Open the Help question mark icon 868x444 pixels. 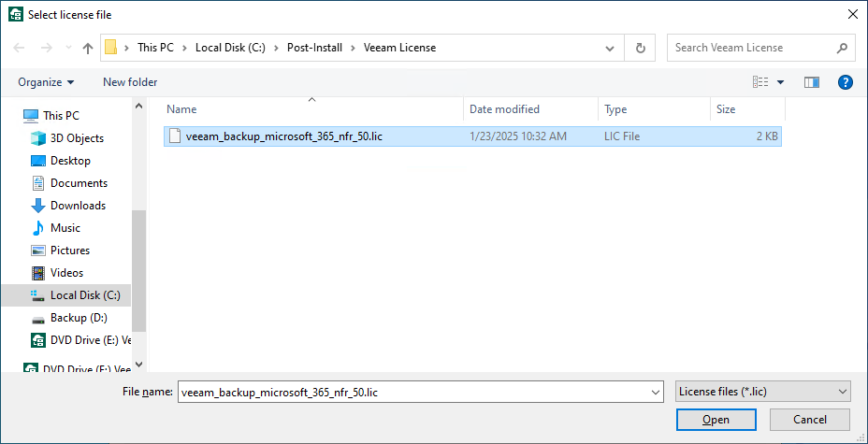pyautogui.click(x=845, y=82)
